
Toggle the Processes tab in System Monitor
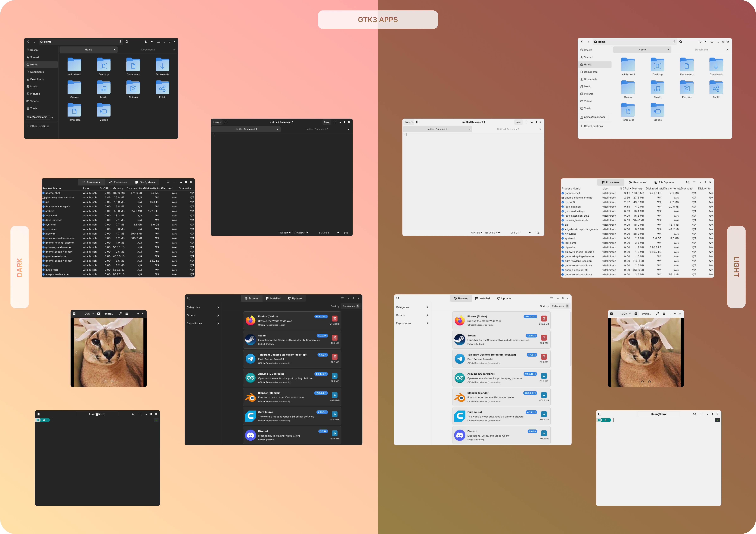(x=91, y=182)
